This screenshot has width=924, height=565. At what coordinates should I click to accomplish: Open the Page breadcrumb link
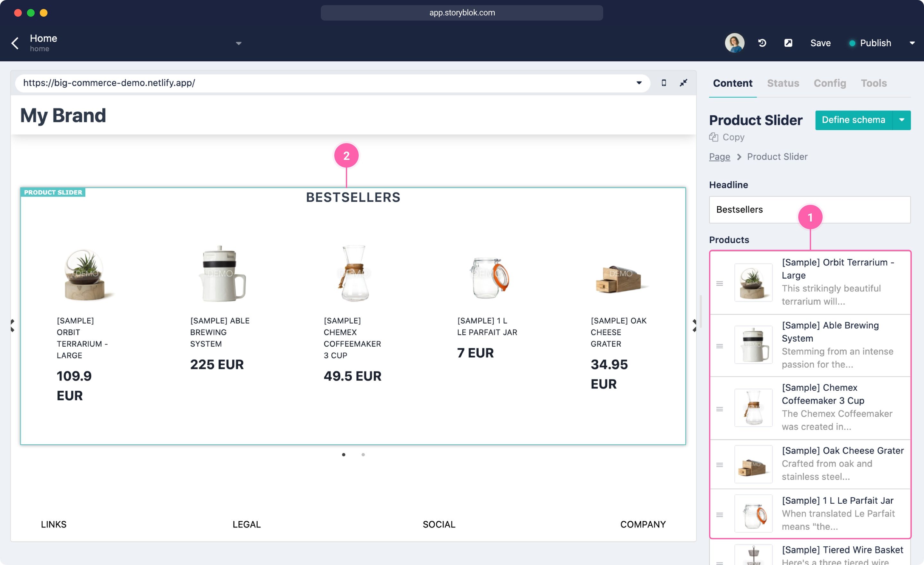[719, 156]
